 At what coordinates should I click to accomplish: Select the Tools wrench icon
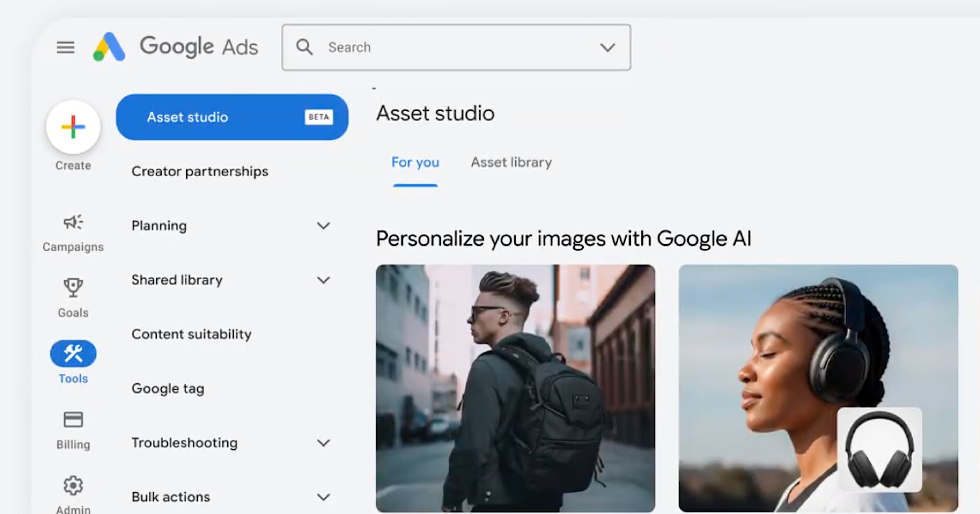pos(73,354)
